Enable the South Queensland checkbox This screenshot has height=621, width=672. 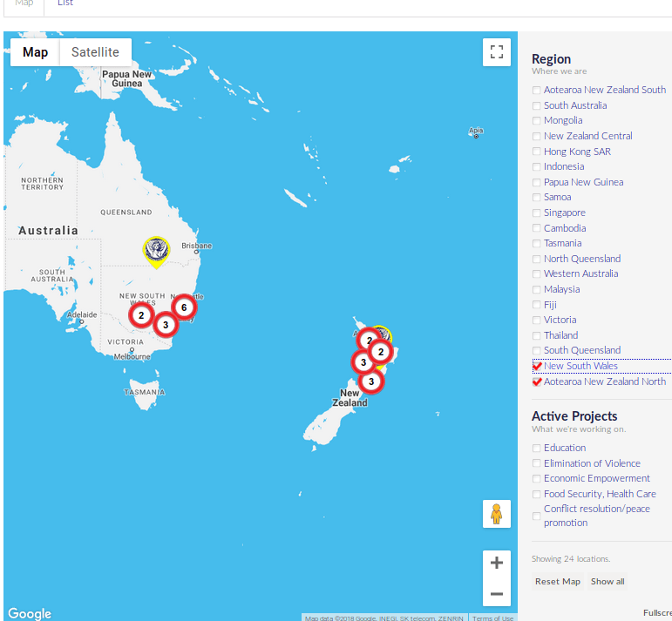point(536,350)
